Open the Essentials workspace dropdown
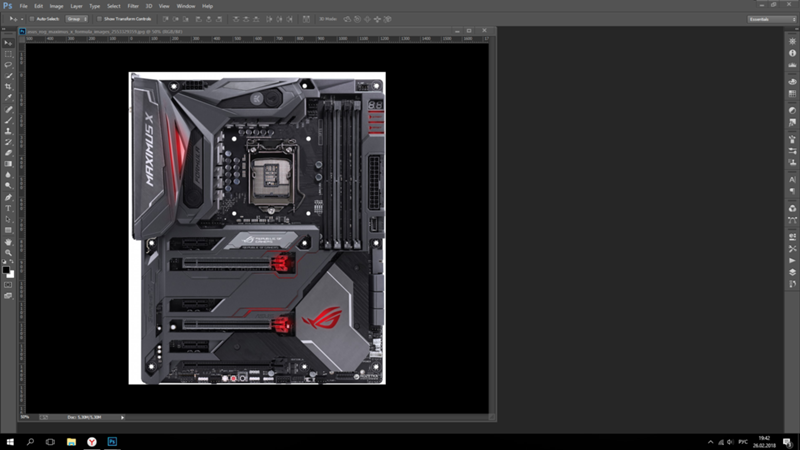This screenshot has width=800, height=450. (x=772, y=19)
